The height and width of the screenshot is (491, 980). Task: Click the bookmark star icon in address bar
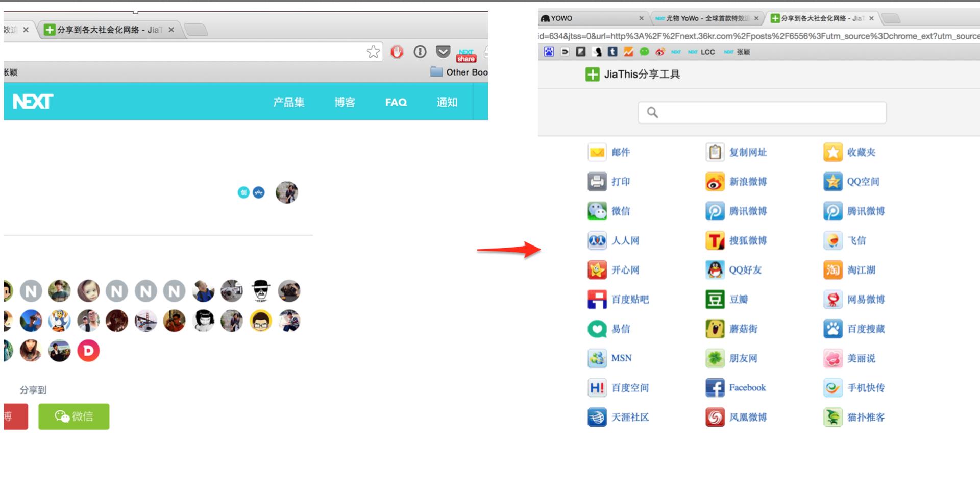click(373, 52)
